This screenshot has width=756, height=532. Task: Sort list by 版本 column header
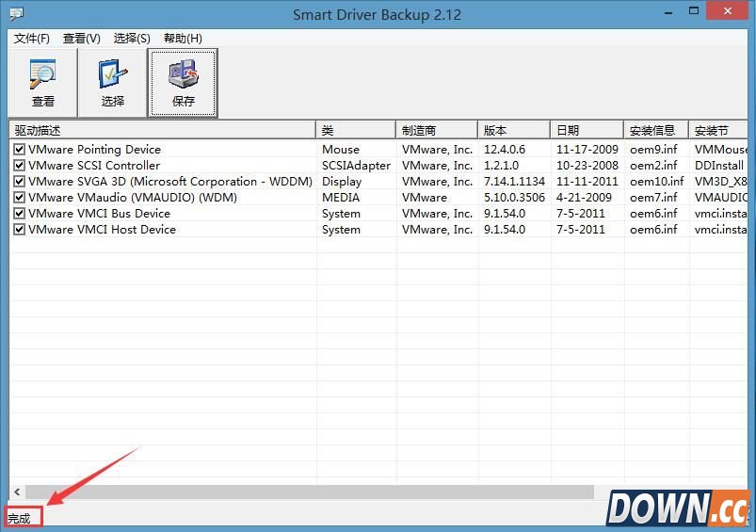coord(513,130)
